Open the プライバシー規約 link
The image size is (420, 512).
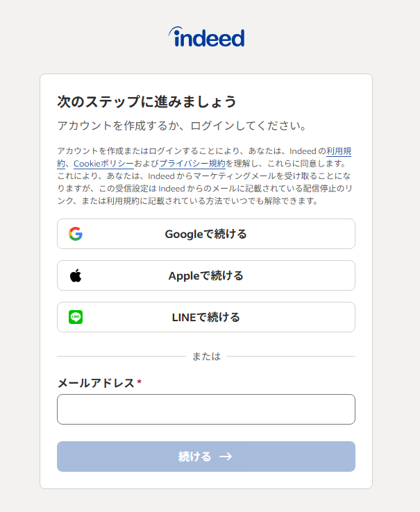coord(192,163)
